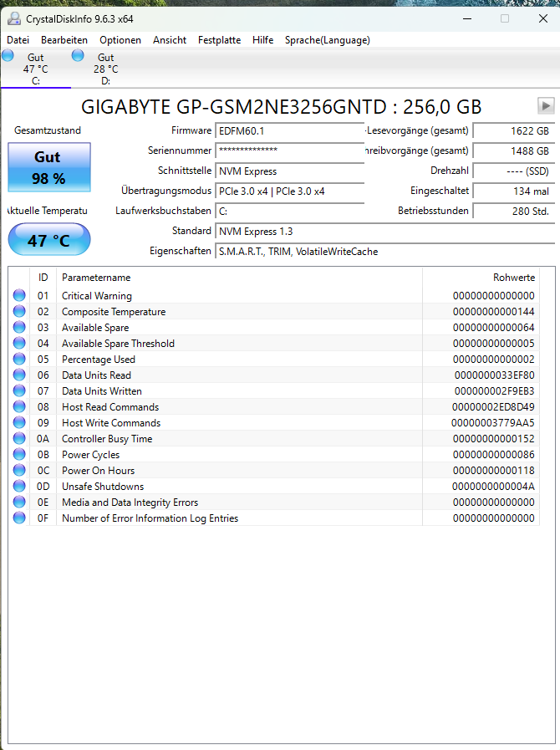The width and height of the screenshot is (560, 750).
Task: Select the C: drive tab at 47 °C
Action: click(36, 69)
